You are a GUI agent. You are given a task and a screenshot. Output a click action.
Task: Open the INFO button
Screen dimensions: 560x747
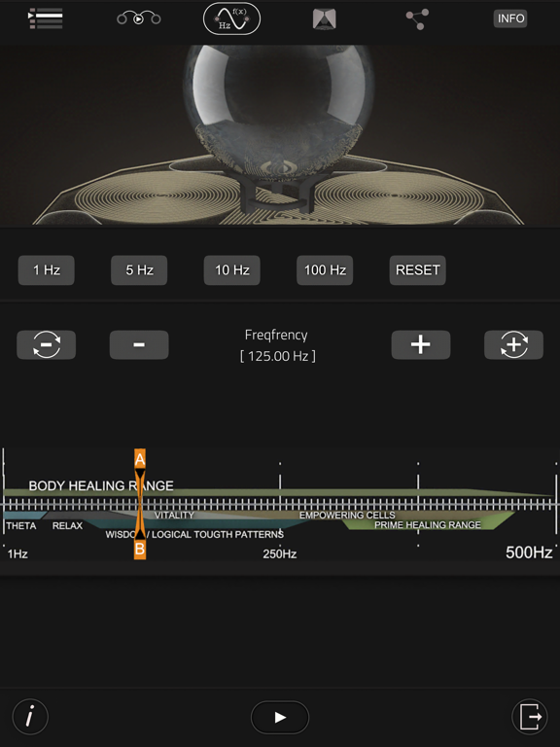(510, 18)
